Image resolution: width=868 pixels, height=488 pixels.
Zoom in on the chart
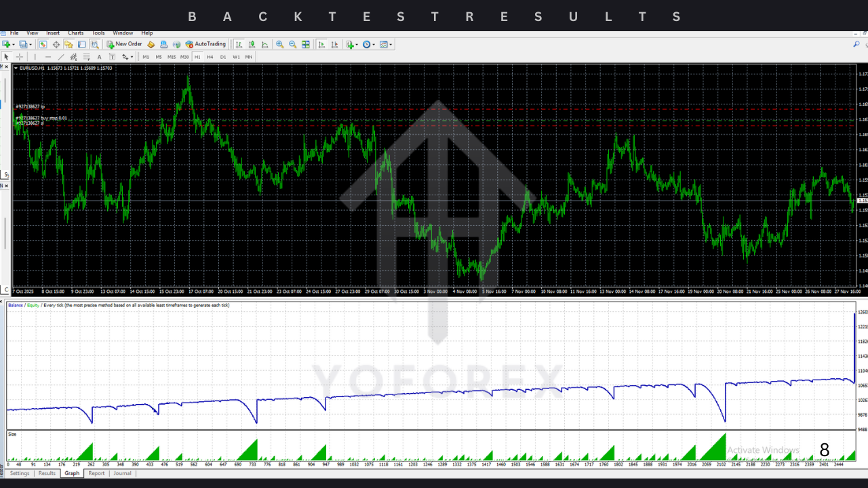(x=280, y=45)
